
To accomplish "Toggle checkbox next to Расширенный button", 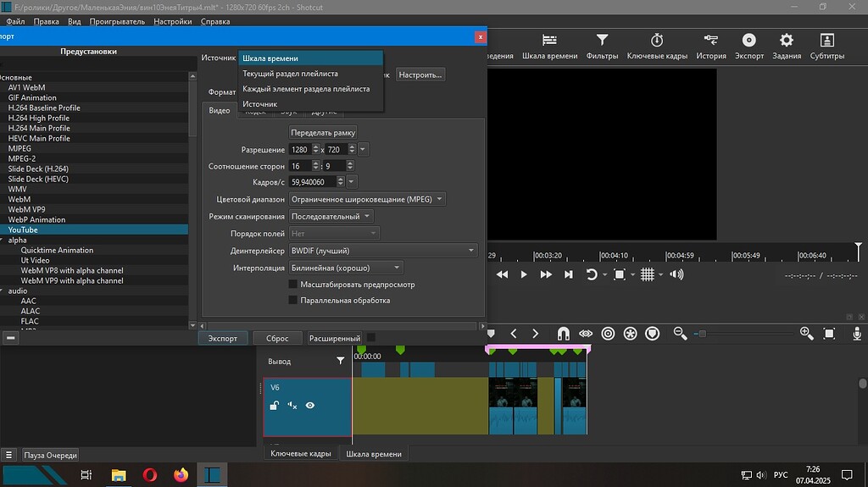I will tap(371, 338).
